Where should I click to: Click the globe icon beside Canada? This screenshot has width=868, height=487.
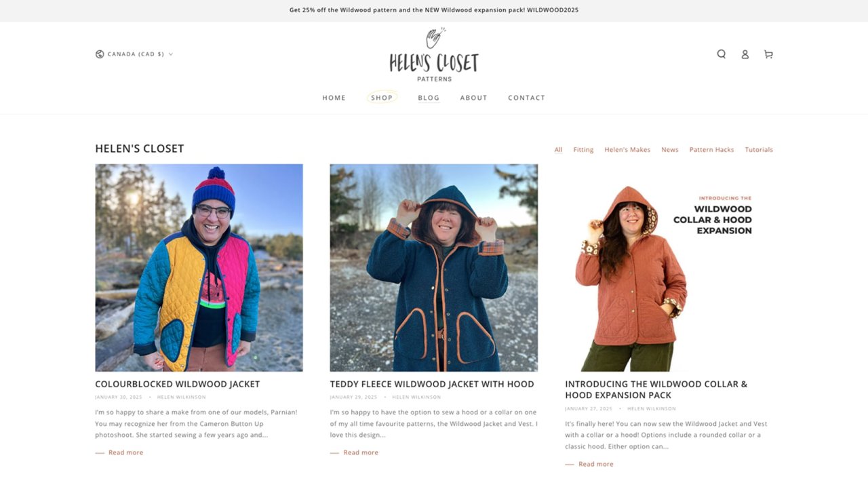(100, 54)
